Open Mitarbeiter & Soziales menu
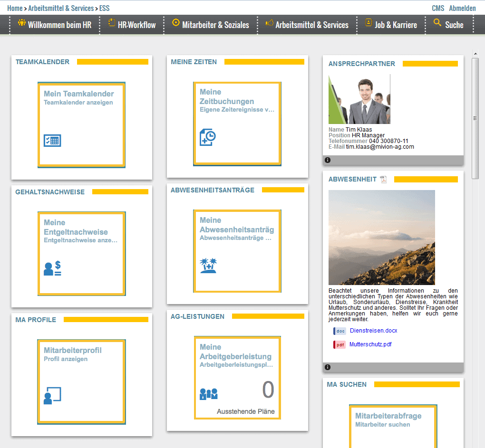485x448 pixels. coord(211,25)
